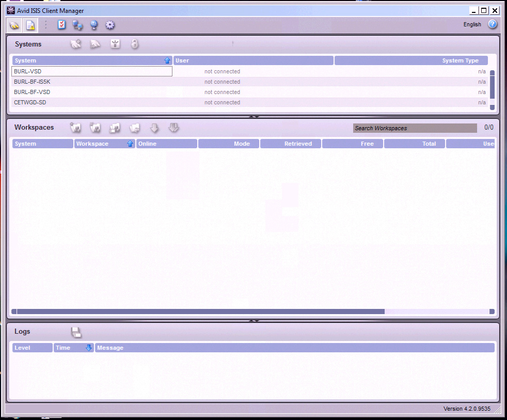The height and width of the screenshot is (420, 507).
Task: Click the connect handshake plus icon in Systems
Action: pos(76,44)
